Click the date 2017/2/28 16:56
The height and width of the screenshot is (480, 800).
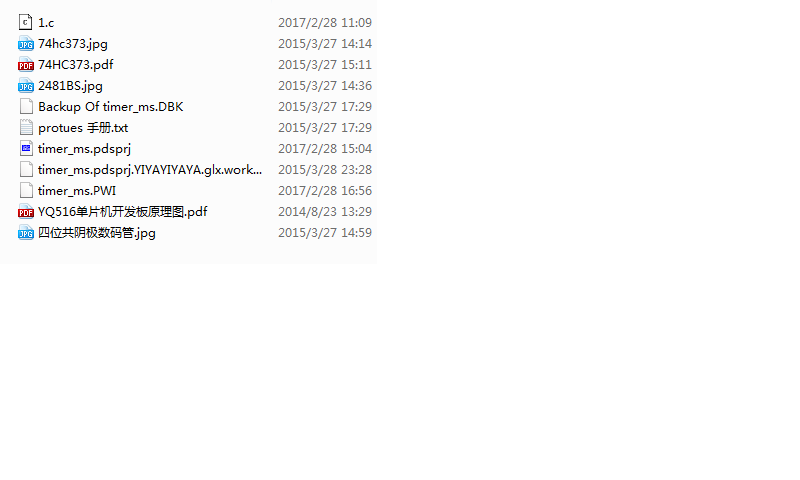(324, 190)
